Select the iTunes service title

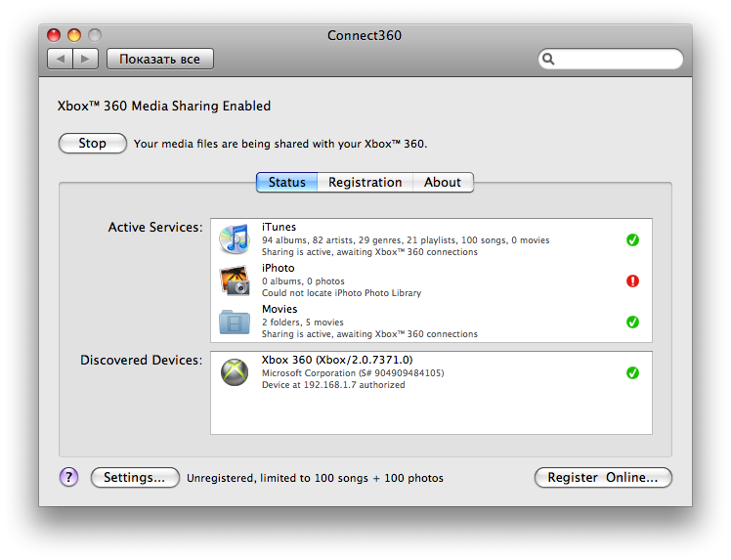pyautogui.click(x=279, y=227)
